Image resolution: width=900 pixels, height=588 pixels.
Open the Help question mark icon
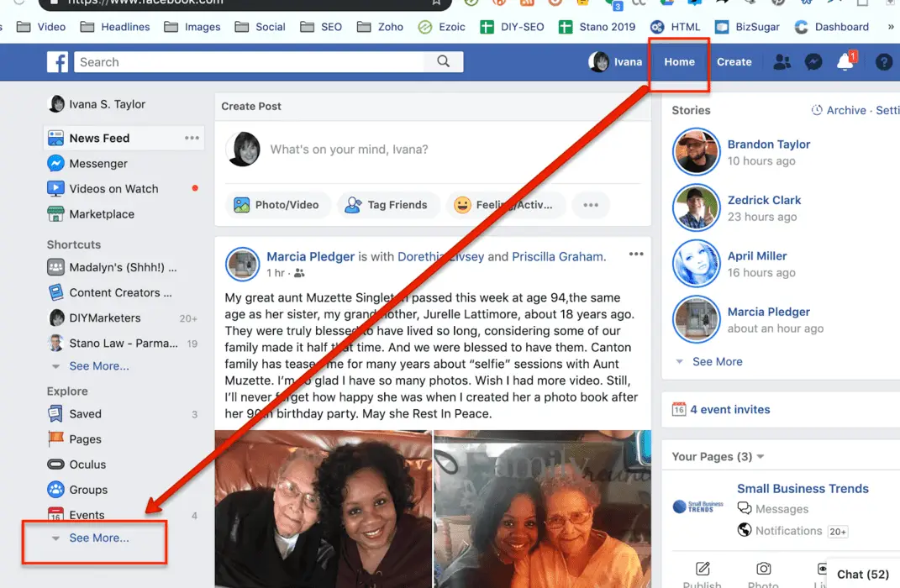click(884, 62)
